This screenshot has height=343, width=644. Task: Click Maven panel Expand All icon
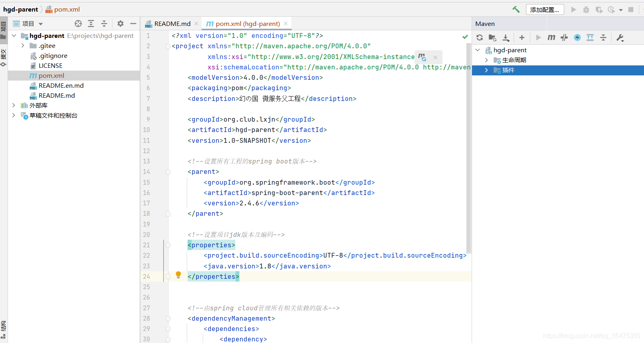pos(590,37)
